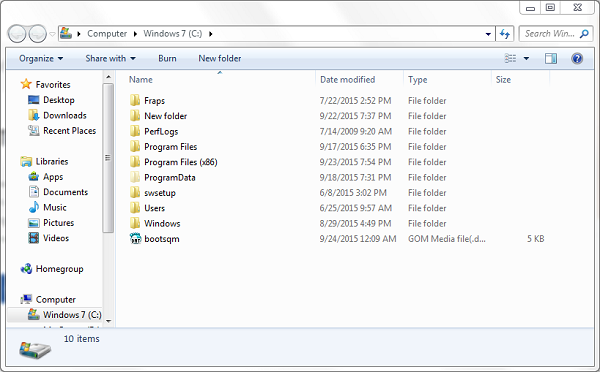Click the drive icon in details pane
Screen dimensions: 600x372
(35, 349)
